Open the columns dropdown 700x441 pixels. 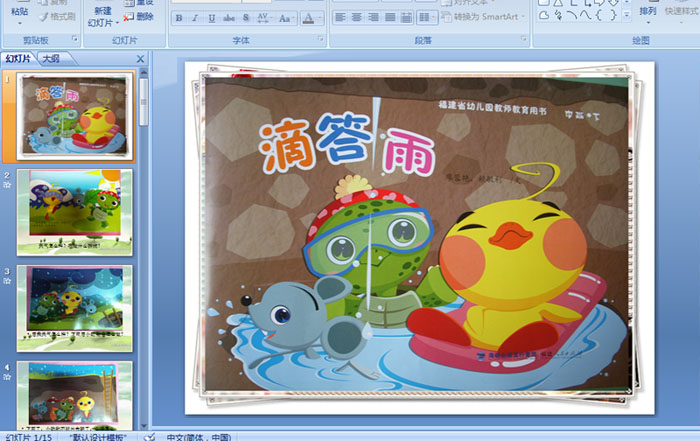[426, 17]
